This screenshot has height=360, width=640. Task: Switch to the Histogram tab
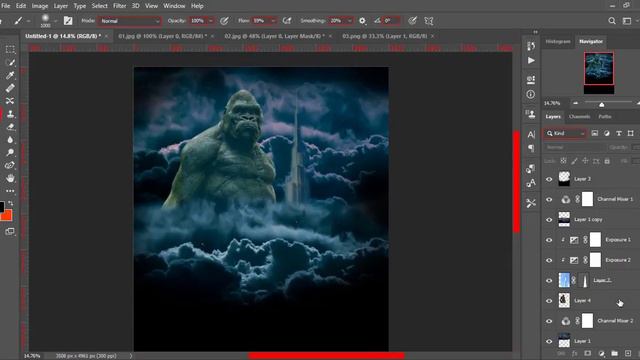coord(558,42)
